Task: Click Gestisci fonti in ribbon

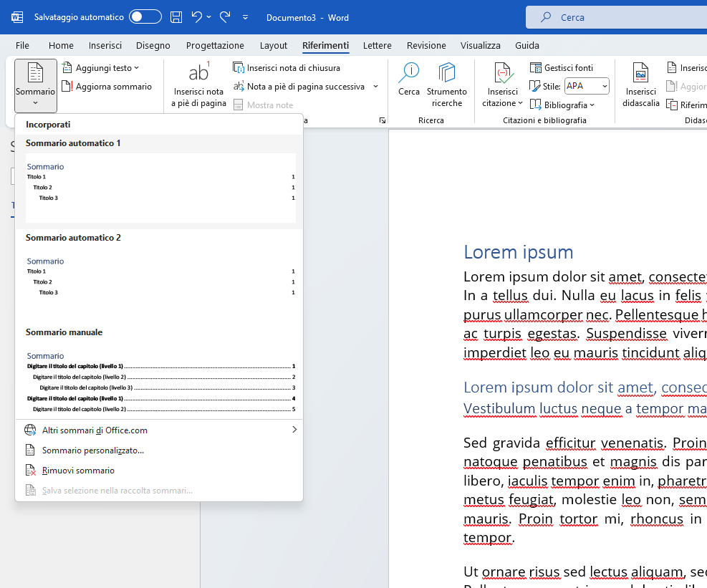Action: pos(562,68)
